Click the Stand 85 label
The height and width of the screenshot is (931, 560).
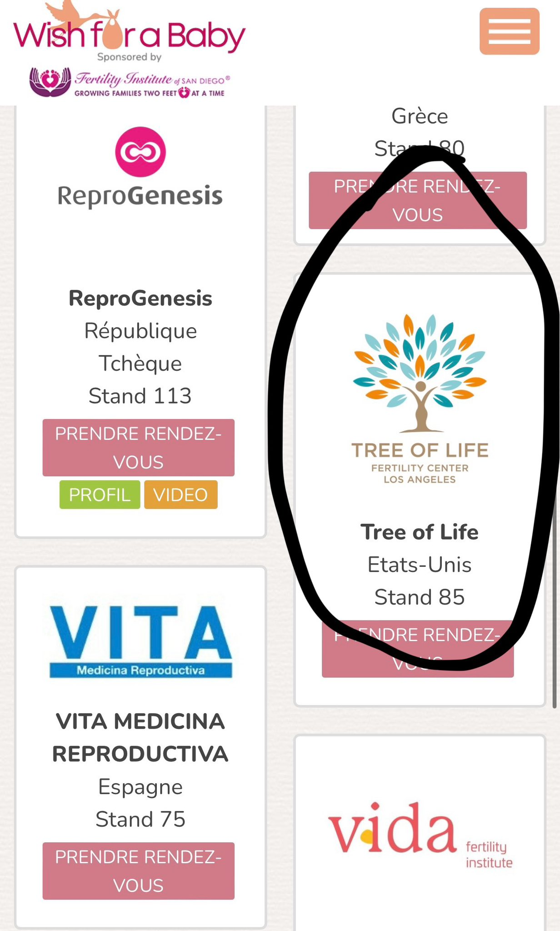(x=419, y=597)
